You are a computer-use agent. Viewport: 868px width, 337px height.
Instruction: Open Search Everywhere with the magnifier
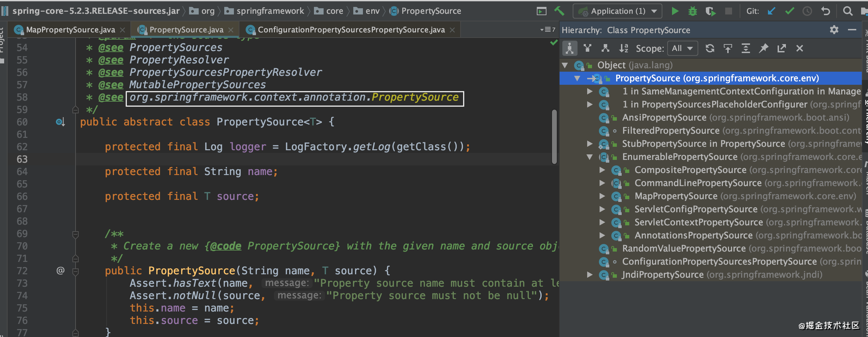(848, 11)
